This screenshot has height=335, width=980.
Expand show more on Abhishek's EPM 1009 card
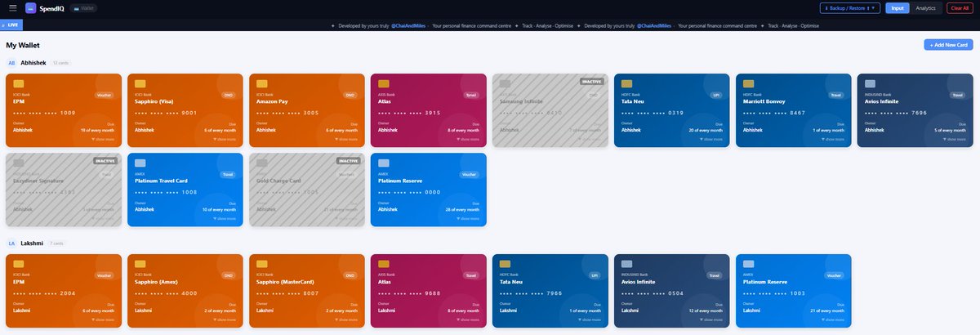(105, 140)
